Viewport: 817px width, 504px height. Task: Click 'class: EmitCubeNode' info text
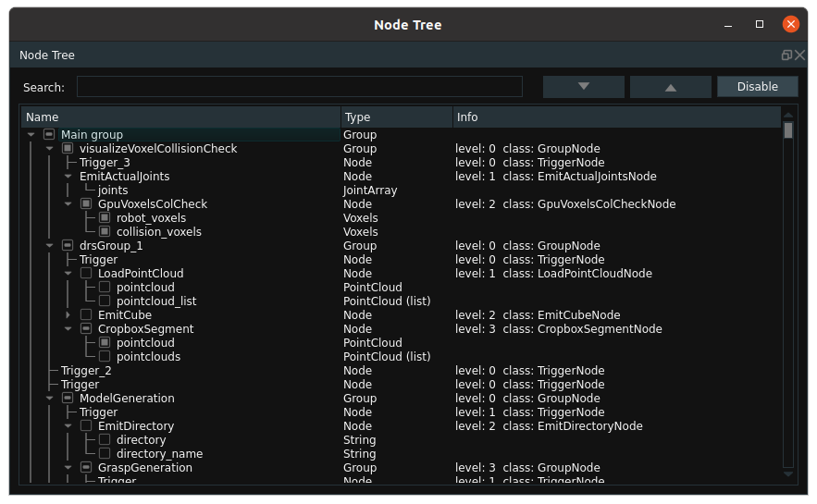[x=562, y=314]
